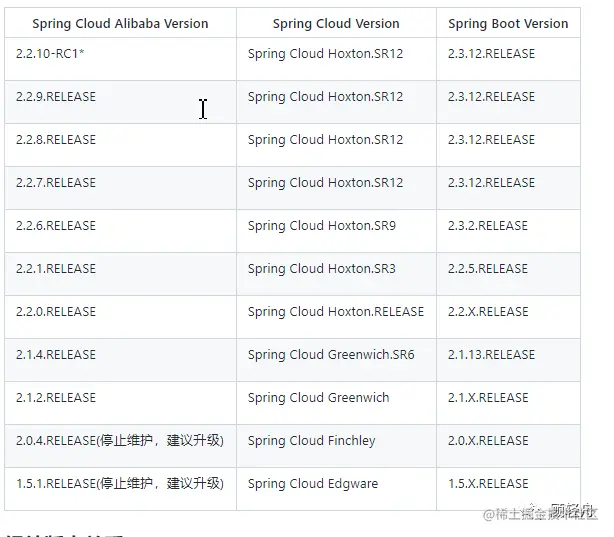Click the 2.2.10-RC1* version cell

[120, 59]
